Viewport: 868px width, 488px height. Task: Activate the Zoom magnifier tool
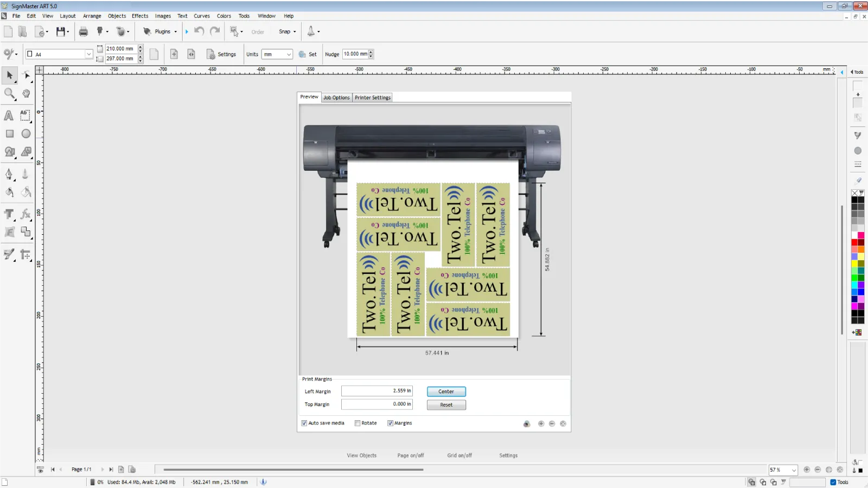9,94
